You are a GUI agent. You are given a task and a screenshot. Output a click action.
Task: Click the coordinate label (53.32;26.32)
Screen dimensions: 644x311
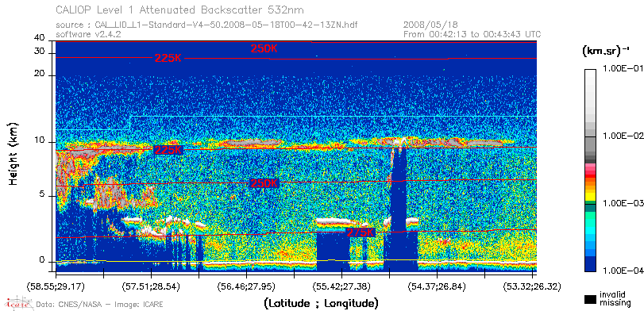(532, 286)
